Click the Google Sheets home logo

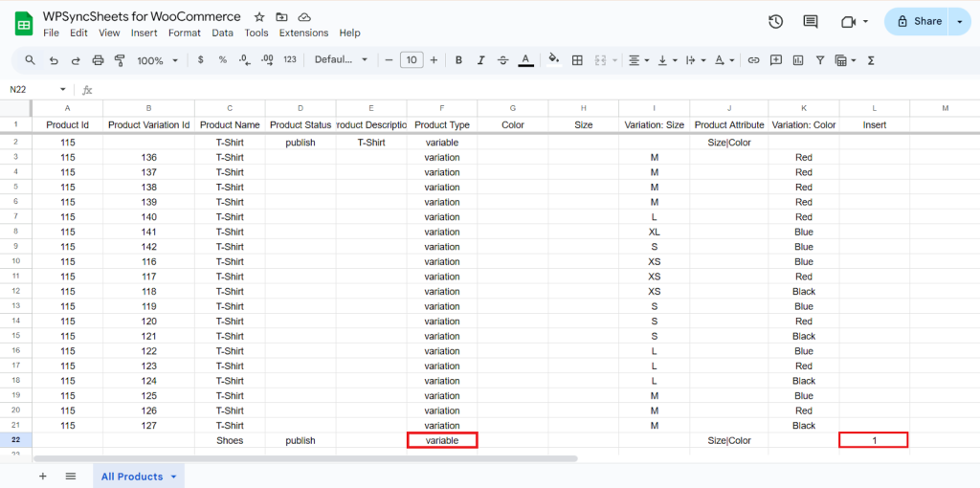(x=24, y=24)
